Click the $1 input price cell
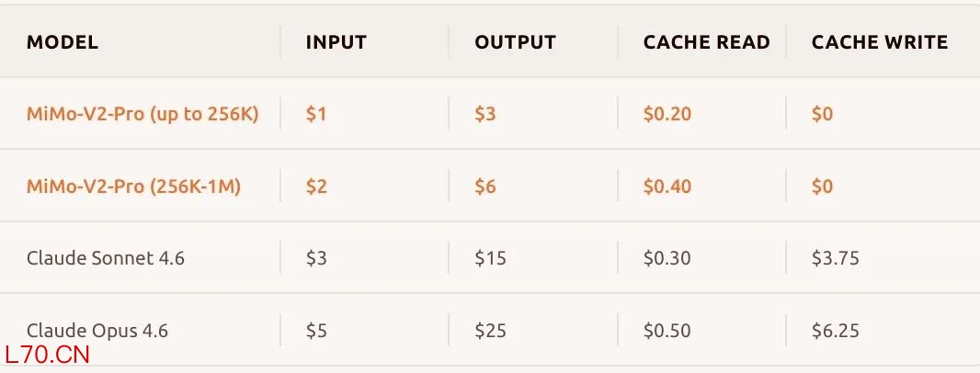 click(315, 114)
